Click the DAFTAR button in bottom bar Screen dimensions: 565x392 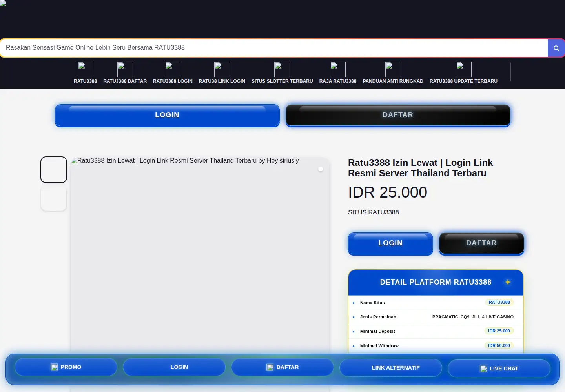[x=282, y=367]
